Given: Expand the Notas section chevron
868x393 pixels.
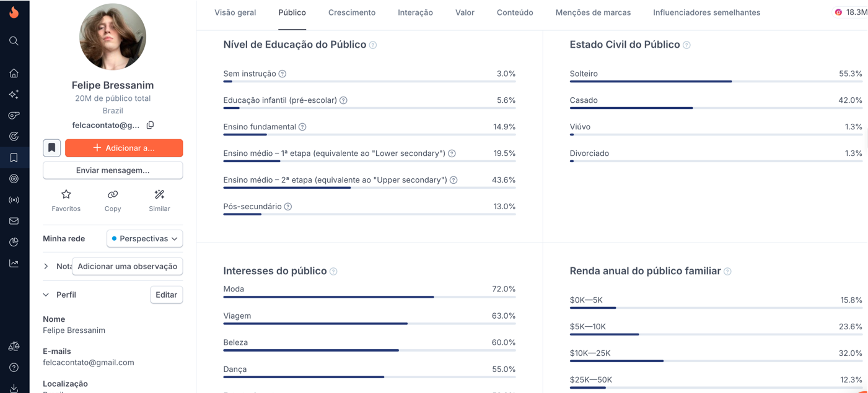Looking at the screenshot, I should click(46, 266).
